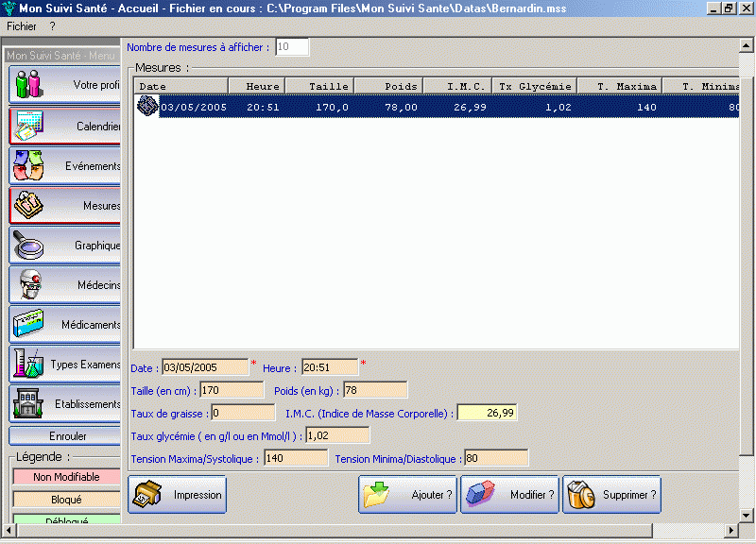756x544 pixels.
Task: Open the Graphique magnifier icon
Action: 28,245
